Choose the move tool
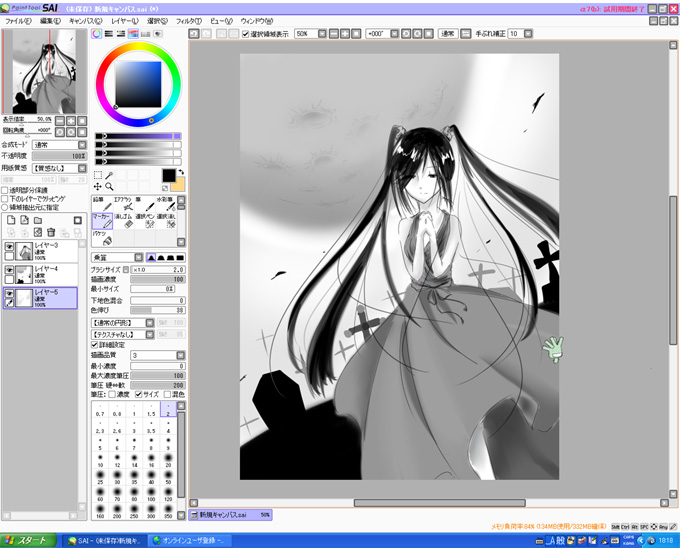Viewport: 680px width, 548px height. coord(98,186)
